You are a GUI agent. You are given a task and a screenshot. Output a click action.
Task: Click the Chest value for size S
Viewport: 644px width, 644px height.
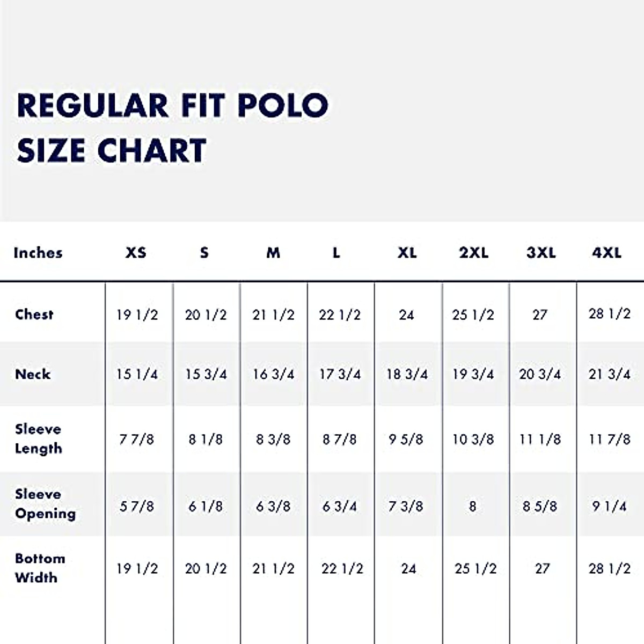click(x=206, y=315)
